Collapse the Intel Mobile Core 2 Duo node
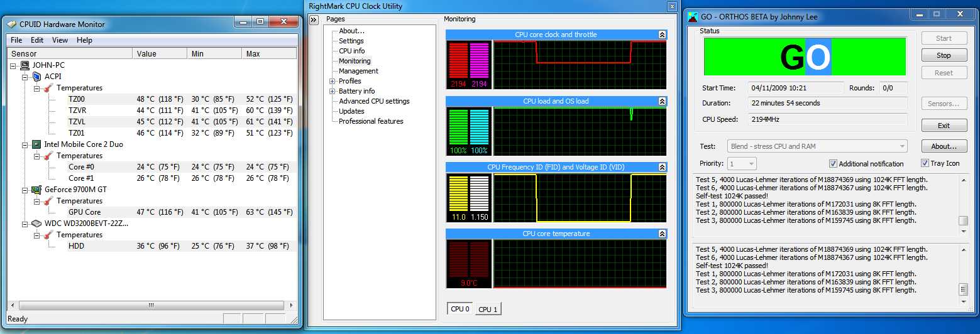The width and height of the screenshot is (980, 334). click(x=25, y=144)
